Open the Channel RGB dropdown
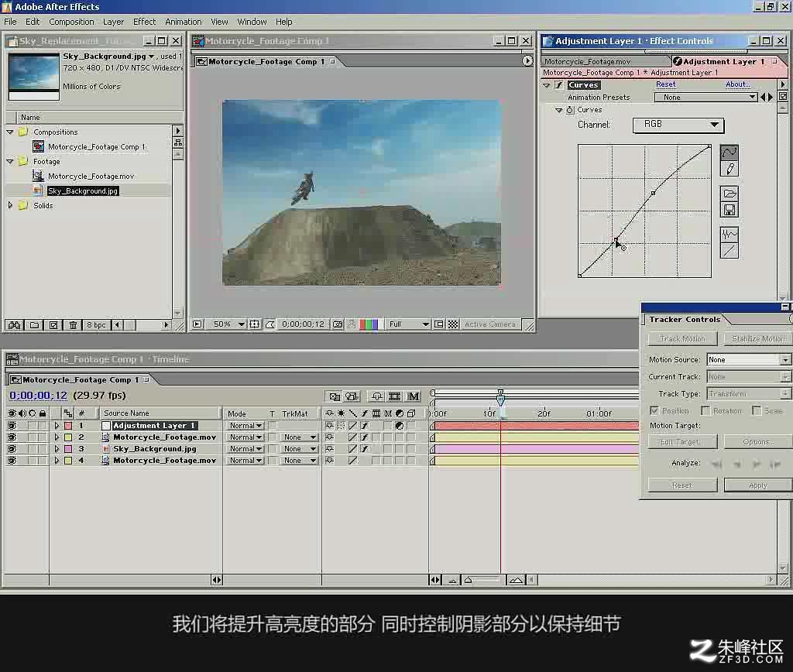This screenshot has width=793, height=672. (x=678, y=125)
